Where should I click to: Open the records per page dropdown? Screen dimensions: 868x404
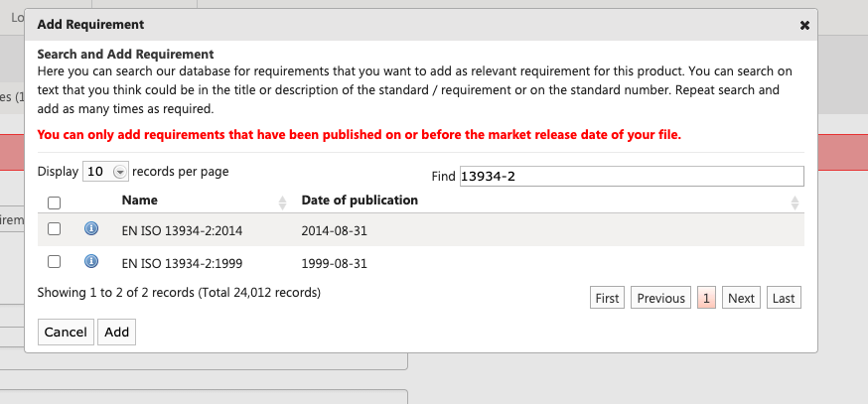pyautogui.click(x=105, y=172)
